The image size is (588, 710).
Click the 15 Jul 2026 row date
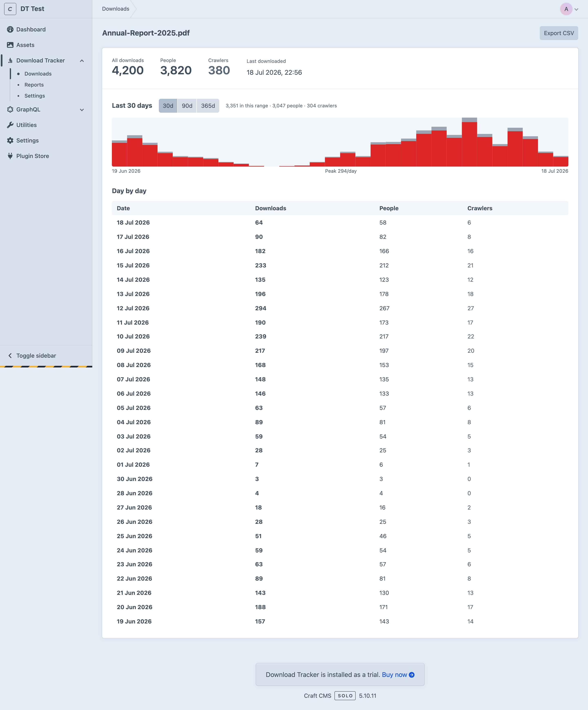(133, 265)
